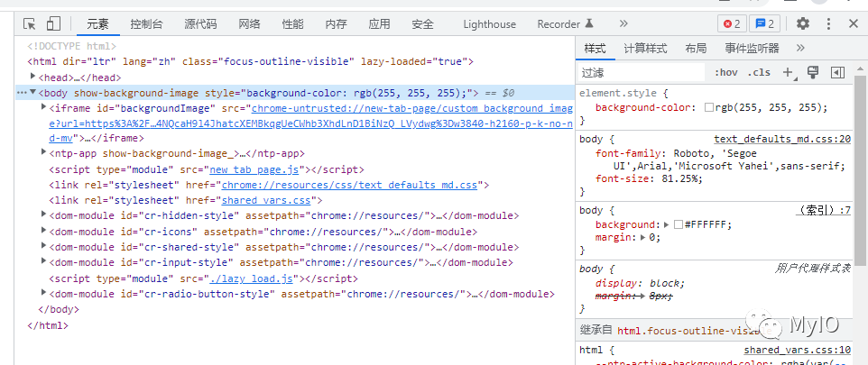Open the three-dot customize DevTools menu

[x=828, y=23]
